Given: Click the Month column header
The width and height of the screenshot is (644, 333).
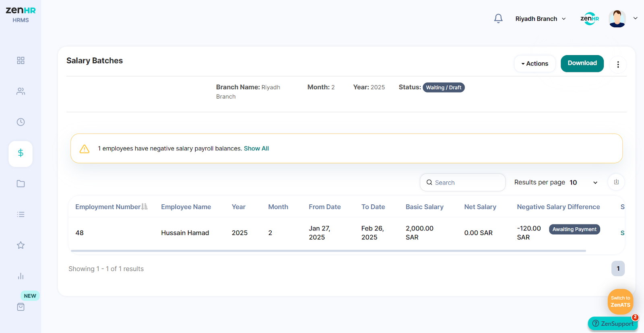Looking at the screenshot, I should (278, 207).
